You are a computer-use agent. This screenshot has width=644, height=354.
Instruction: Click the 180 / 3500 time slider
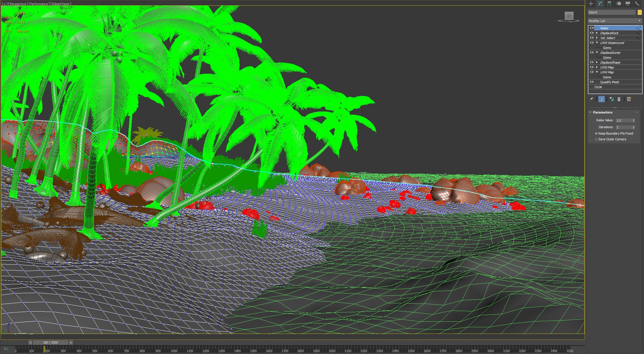pos(50,343)
